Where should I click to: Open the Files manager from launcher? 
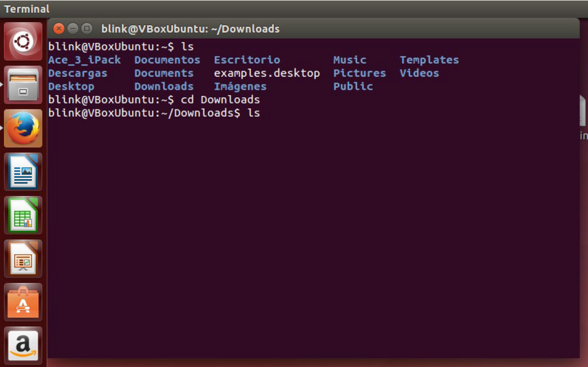(23, 84)
